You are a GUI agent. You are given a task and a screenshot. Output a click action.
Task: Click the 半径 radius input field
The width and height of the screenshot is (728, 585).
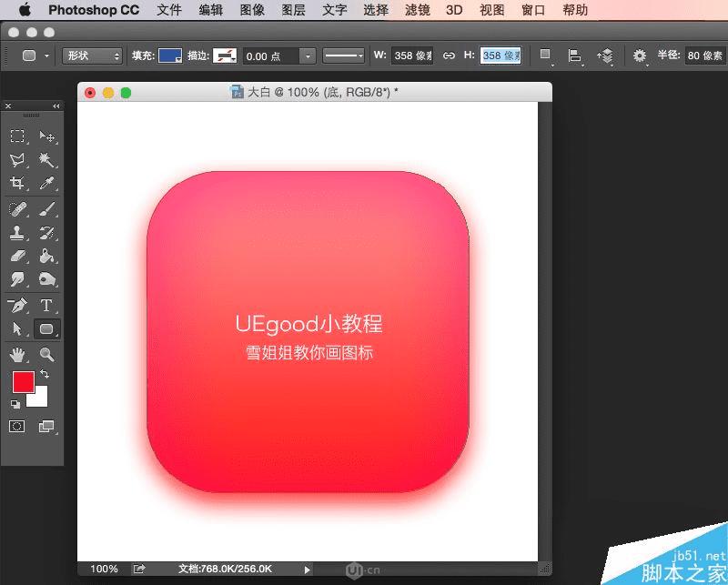[706, 55]
